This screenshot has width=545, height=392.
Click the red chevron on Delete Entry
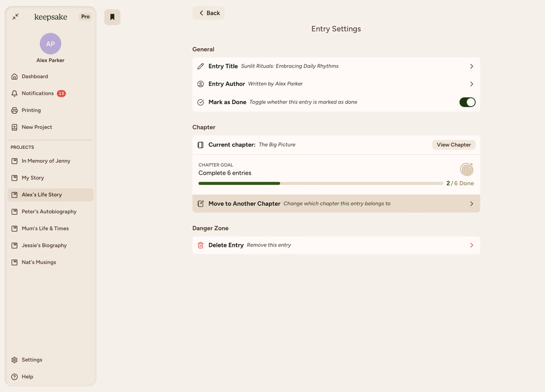471,245
